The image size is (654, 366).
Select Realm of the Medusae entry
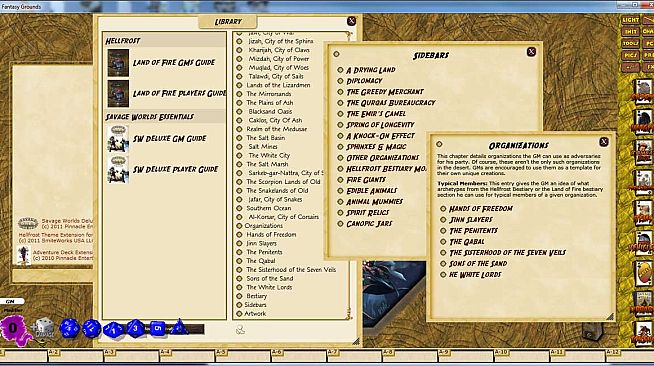277,129
